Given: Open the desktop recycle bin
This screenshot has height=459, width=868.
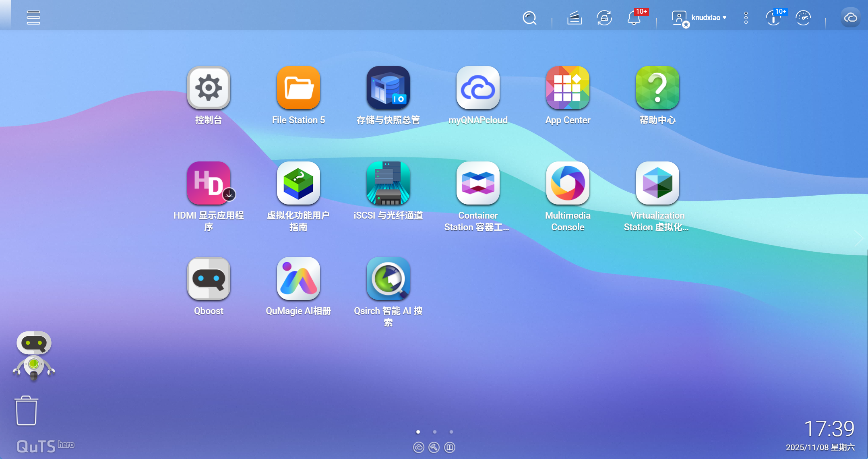Looking at the screenshot, I should [x=27, y=411].
